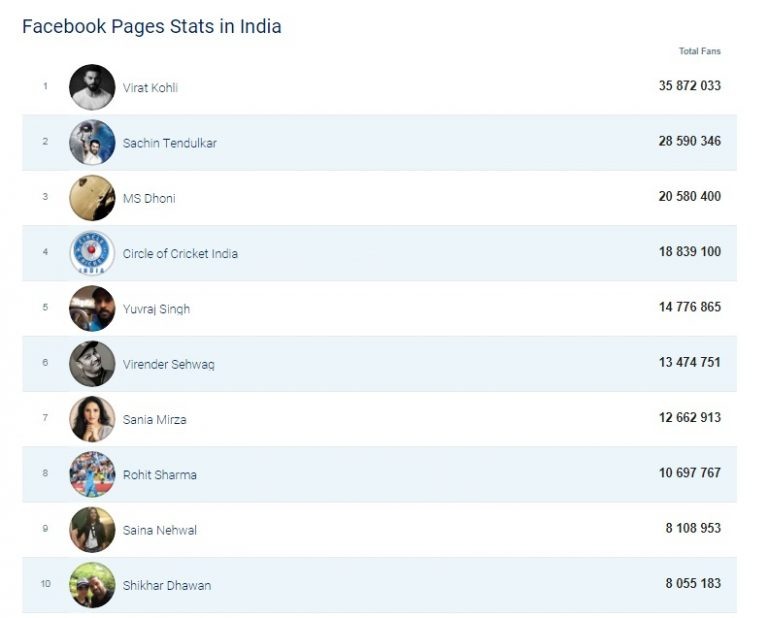This screenshot has height=618, width=768.
Task: Open the Shikhar Dhawan page thumbnail
Action: [x=92, y=585]
